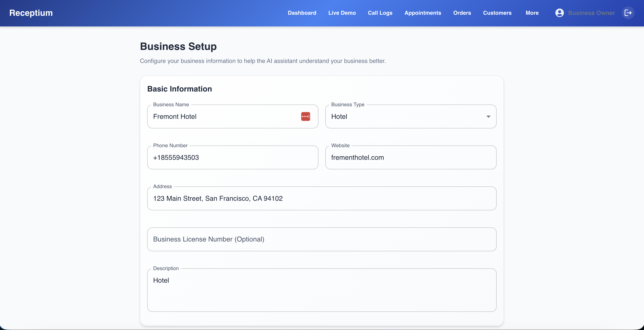Navigate to Call Logs

(380, 13)
